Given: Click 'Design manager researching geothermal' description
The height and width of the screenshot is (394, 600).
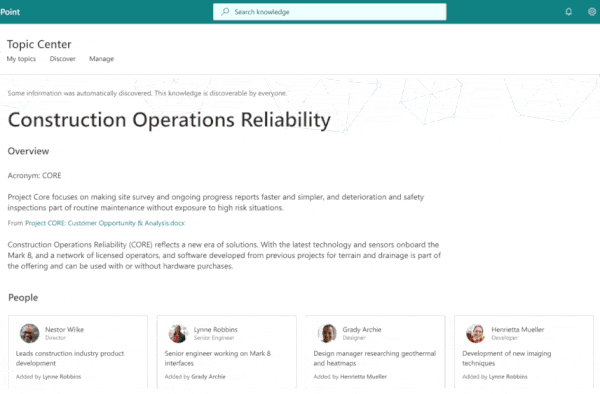Looking at the screenshot, I should point(375,358).
